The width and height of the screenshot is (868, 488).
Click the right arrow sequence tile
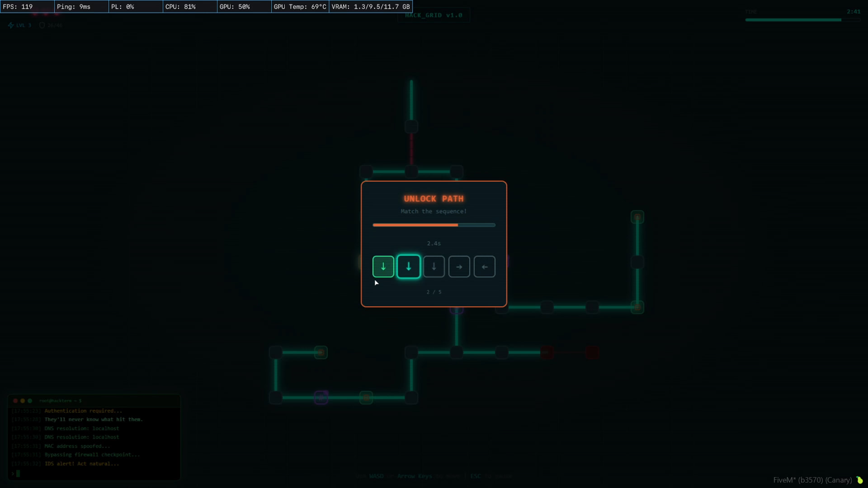coord(459,267)
